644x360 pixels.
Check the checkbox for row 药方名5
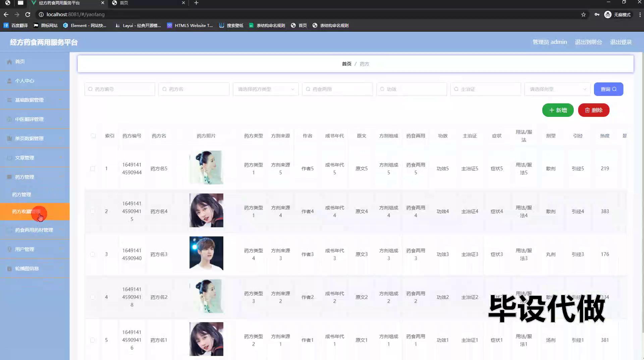pyautogui.click(x=93, y=169)
